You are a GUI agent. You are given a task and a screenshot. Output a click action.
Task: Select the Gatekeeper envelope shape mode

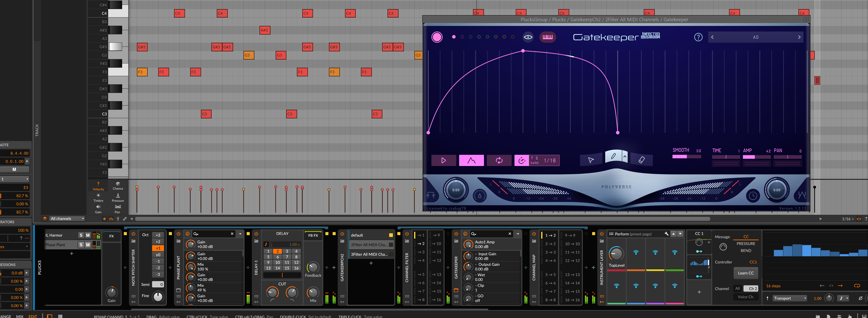click(471, 160)
